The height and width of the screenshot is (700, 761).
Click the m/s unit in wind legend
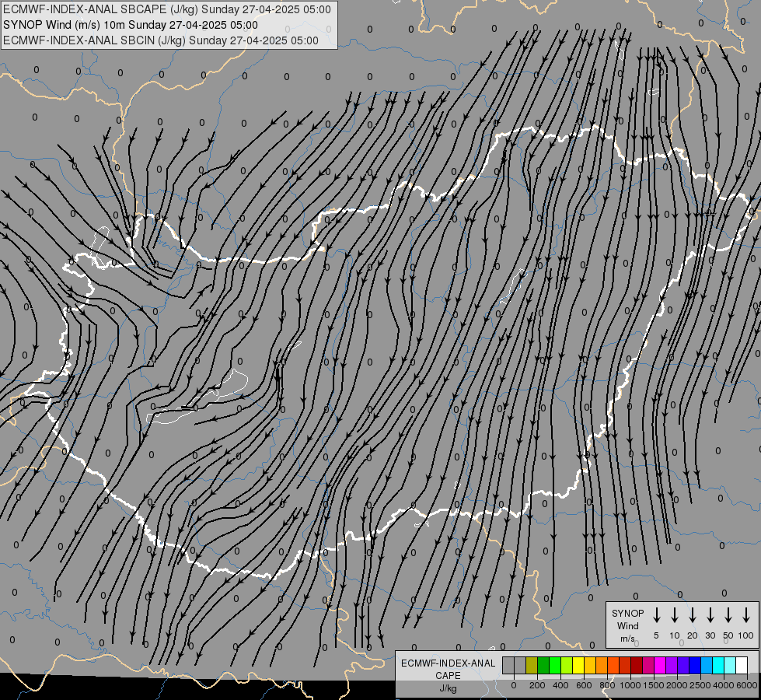pyautogui.click(x=627, y=639)
